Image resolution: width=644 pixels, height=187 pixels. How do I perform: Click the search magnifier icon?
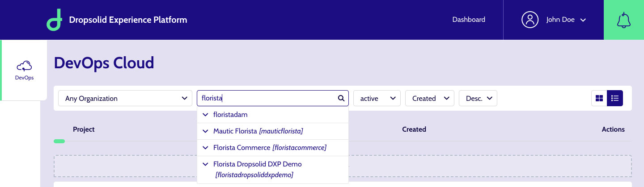[x=341, y=98]
